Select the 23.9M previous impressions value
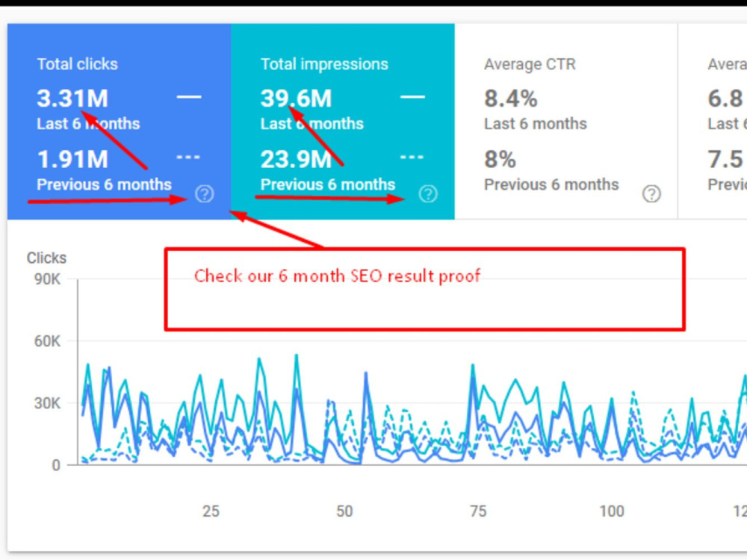The image size is (747, 560). (x=296, y=159)
